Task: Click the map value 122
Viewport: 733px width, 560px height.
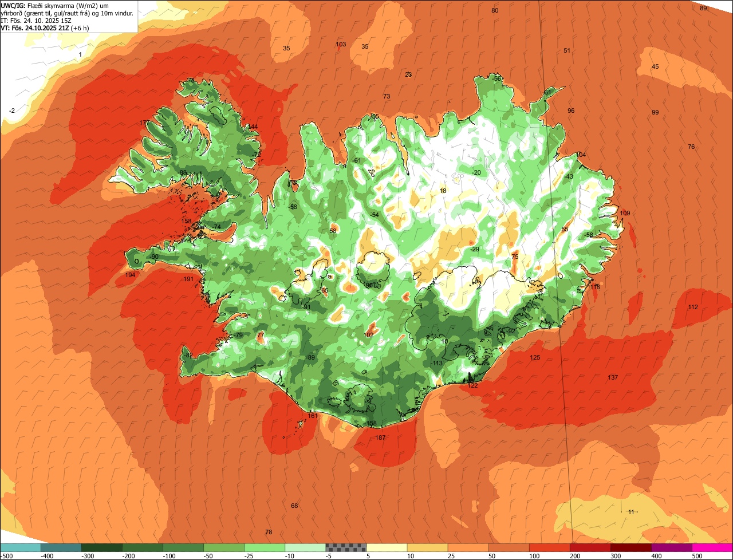Action: [472, 386]
